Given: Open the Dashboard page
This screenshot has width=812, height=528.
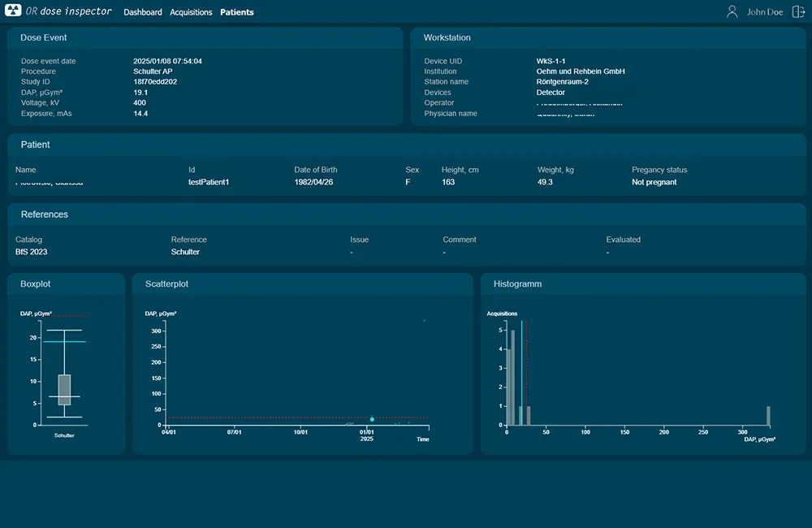Looking at the screenshot, I should click(143, 12).
